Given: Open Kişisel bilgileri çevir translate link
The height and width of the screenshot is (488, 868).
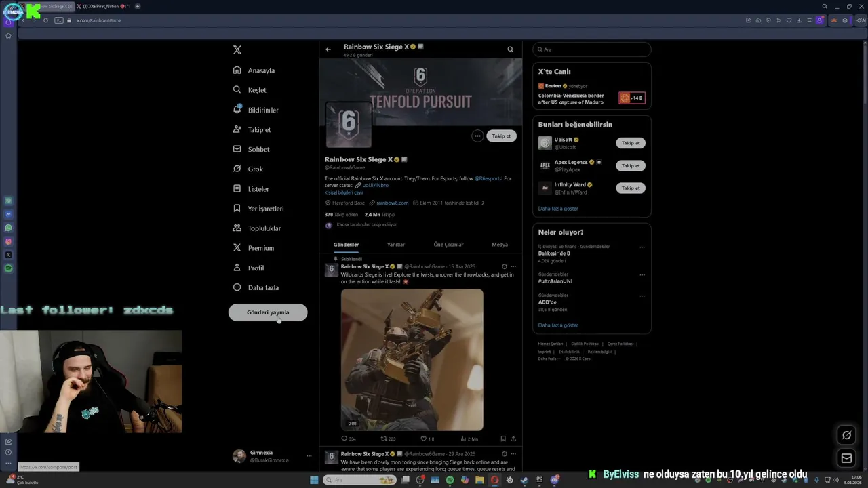Looking at the screenshot, I should (x=344, y=192).
